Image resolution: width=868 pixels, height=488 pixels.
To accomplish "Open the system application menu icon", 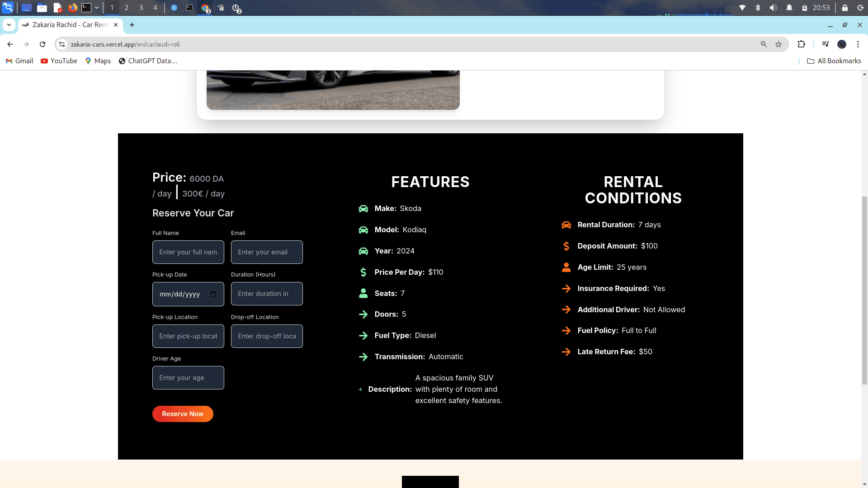I will click(8, 8).
